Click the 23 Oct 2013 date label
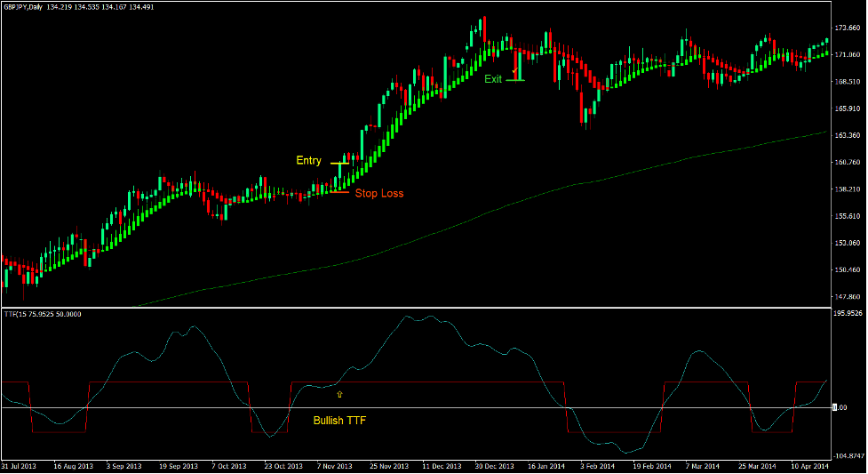 tap(283, 466)
